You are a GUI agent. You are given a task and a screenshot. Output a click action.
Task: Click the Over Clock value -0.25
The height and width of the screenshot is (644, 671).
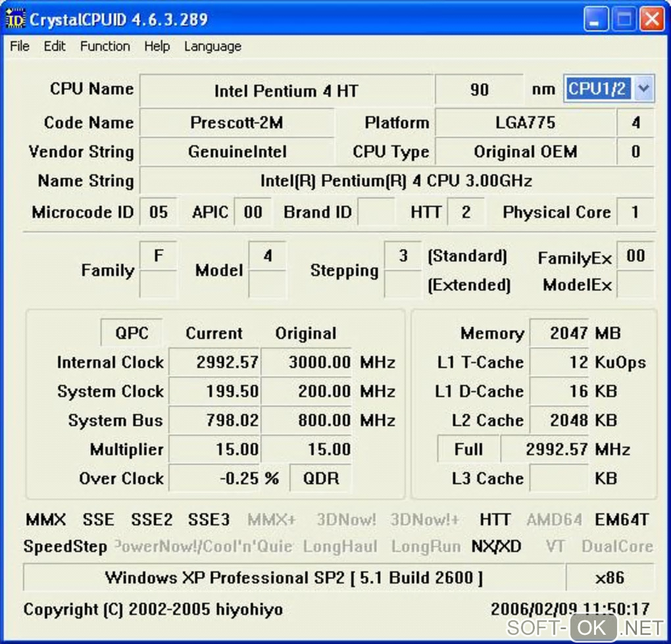[215, 478]
